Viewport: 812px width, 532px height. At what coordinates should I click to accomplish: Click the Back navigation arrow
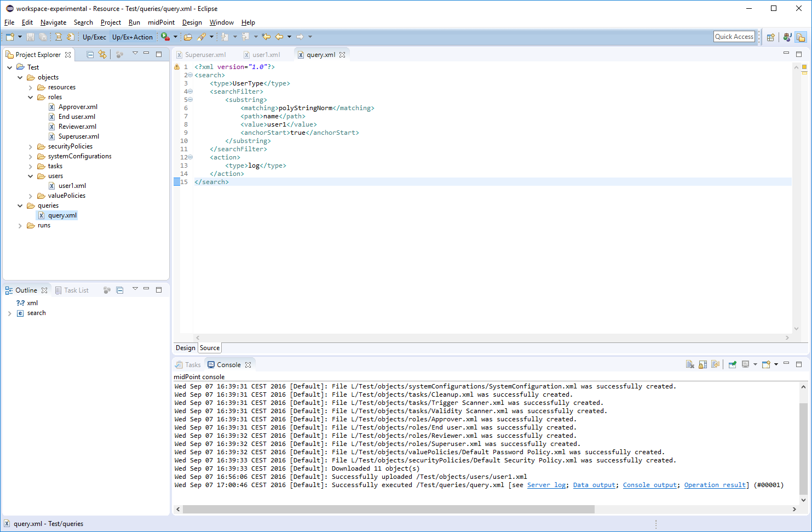[x=279, y=37]
